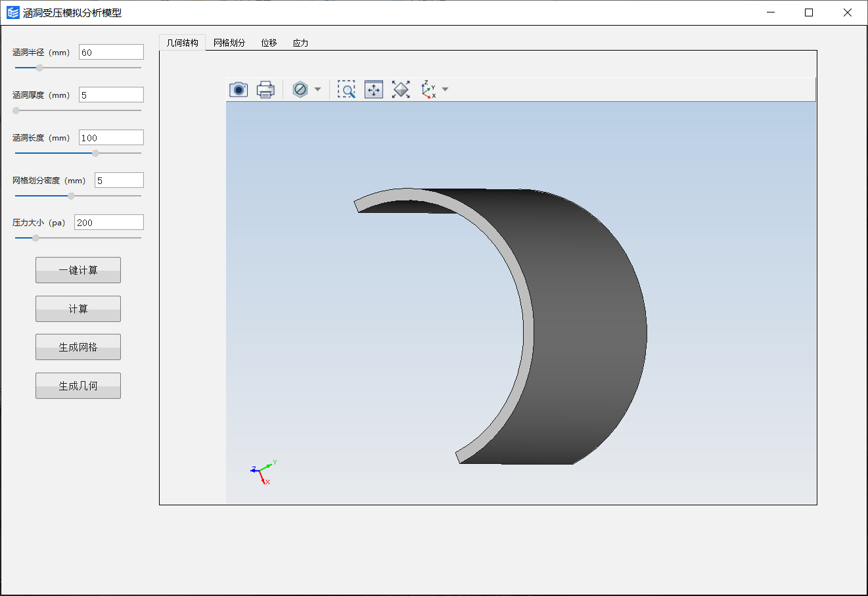
Task: Click the app logo in title bar
Action: pyautogui.click(x=13, y=12)
